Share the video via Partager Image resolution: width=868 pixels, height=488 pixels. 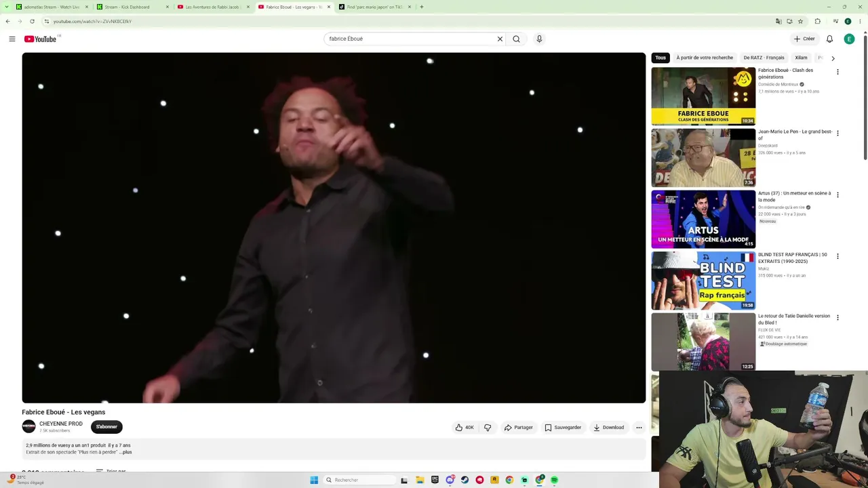519,428
